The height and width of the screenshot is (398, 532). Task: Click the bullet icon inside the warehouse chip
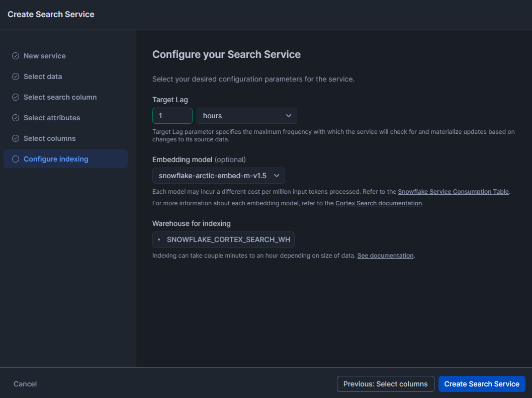click(x=160, y=240)
